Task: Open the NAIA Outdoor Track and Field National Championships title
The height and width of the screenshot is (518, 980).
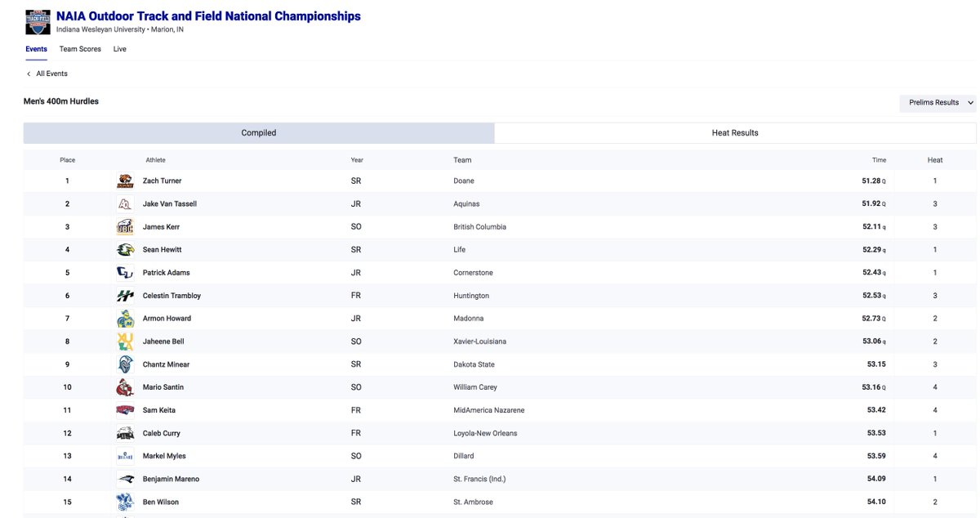Action: (x=208, y=16)
